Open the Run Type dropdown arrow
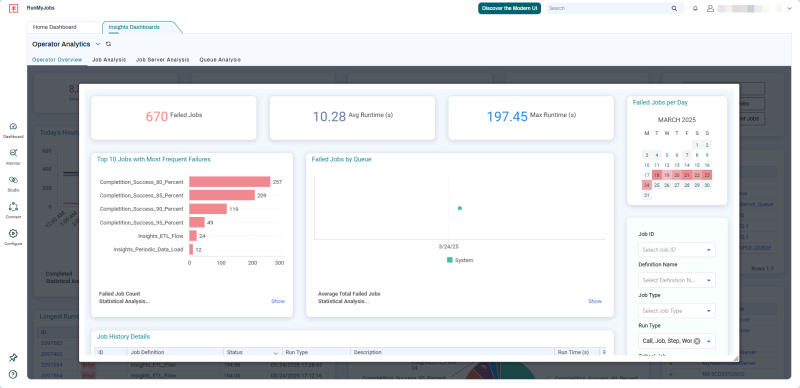Screen dimensions: 800x388 point(709,341)
